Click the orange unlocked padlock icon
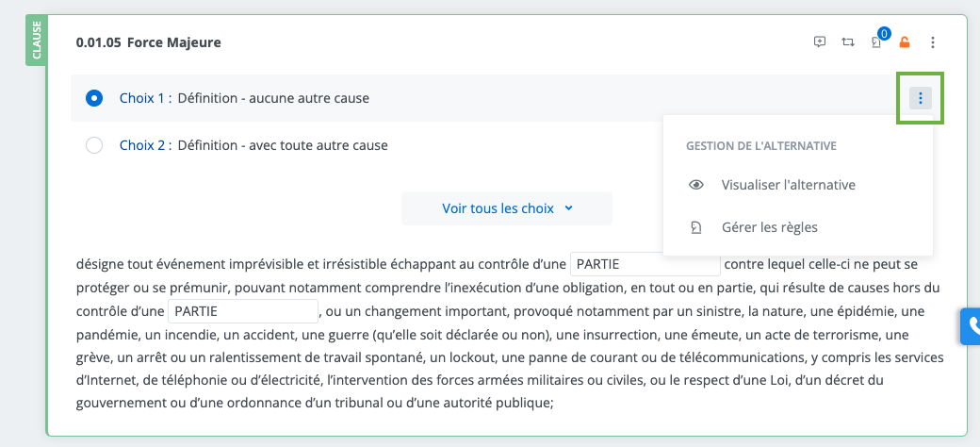Screen dimensions: 980x447 click(x=905, y=41)
